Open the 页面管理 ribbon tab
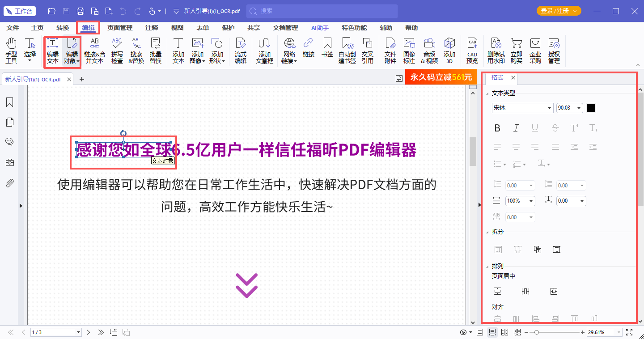Image resolution: width=644 pixels, height=339 pixels. tap(120, 28)
